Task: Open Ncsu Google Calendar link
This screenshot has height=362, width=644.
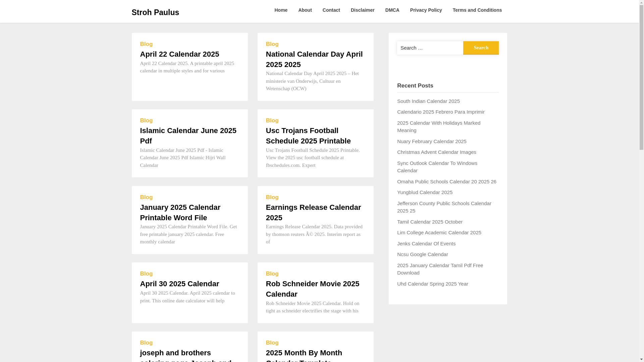Action: click(x=422, y=254)
